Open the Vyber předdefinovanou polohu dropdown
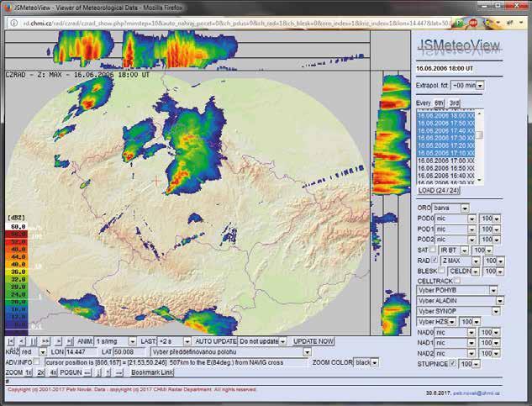 click(x=231, y=352)
